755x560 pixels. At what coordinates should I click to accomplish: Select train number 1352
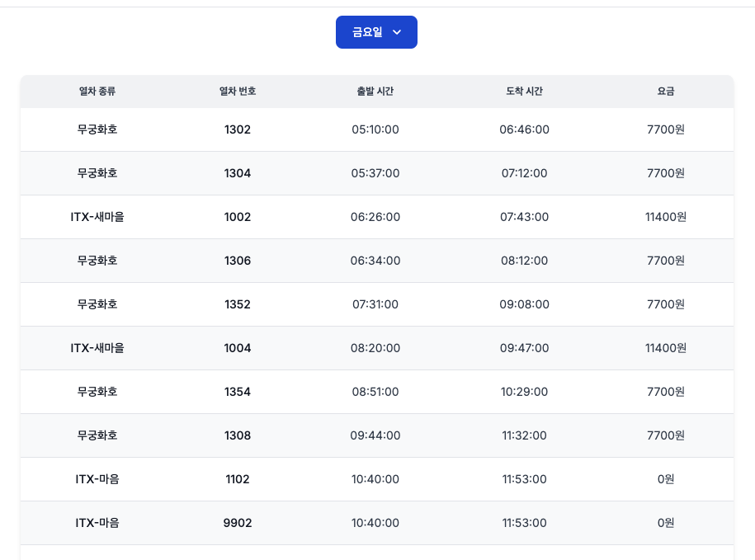point(238,304)
